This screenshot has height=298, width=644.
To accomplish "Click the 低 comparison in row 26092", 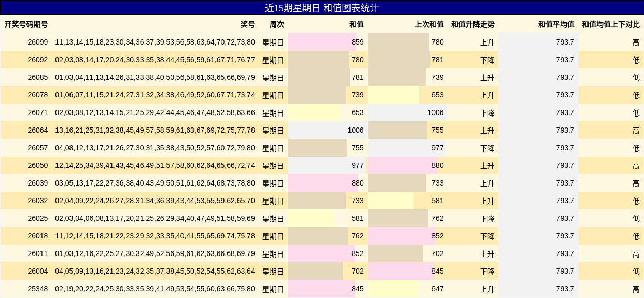I will (x=636, y=60).
